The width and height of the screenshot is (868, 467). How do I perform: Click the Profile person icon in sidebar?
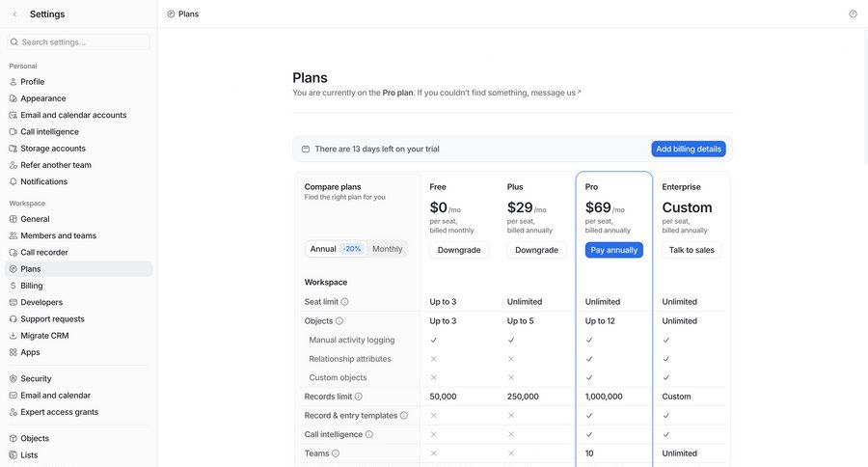point(14,81)
